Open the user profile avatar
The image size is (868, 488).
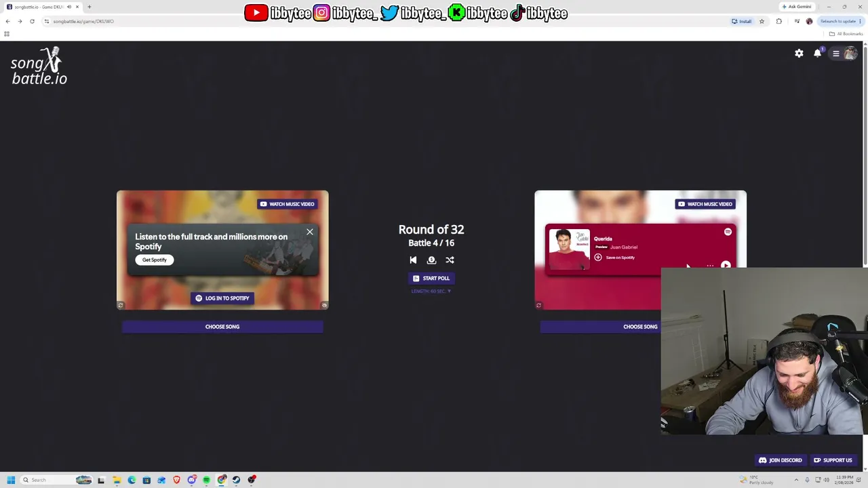click(850, 54)
